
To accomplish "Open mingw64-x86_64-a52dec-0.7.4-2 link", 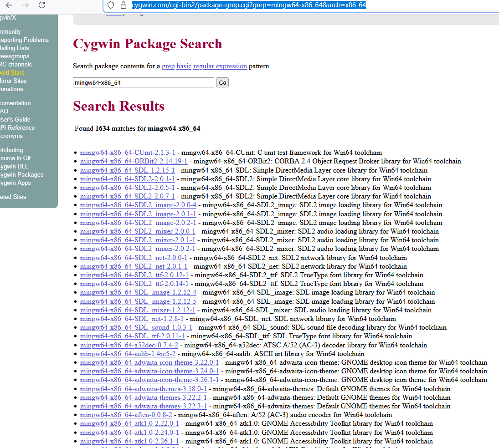I will (x=129, y=345).
